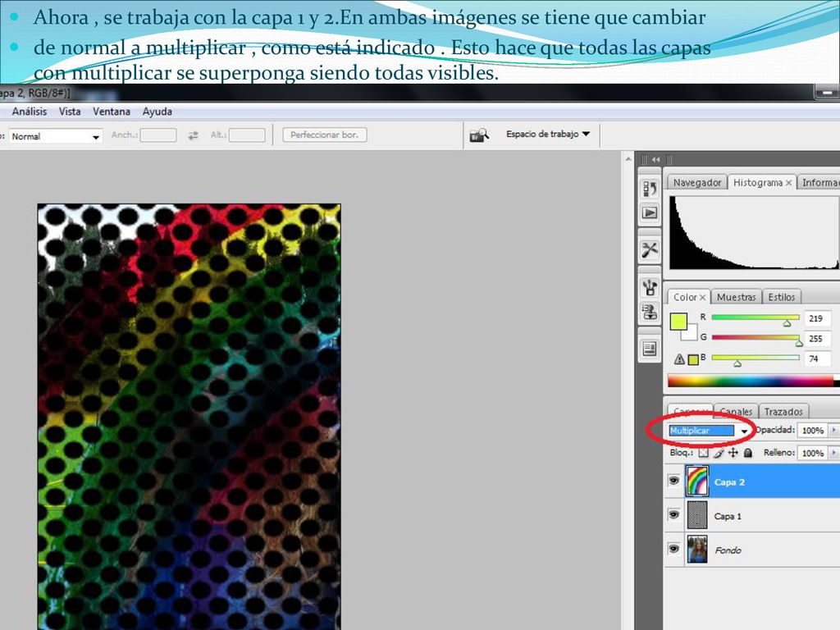Image resolution: width=840 pixels, height=630 pixels.
Task: Select the Fondo layer thumbnail
Action: (x=697, y=549)
